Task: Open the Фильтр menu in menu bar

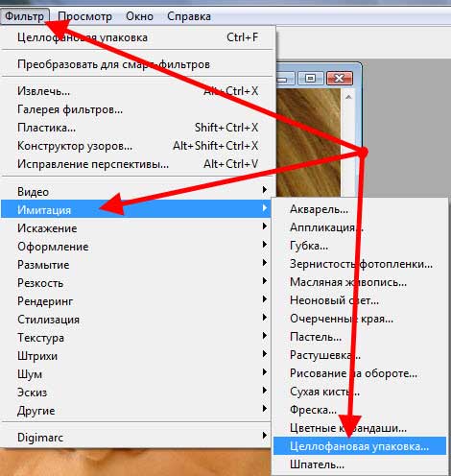Action: coord(25,16)
